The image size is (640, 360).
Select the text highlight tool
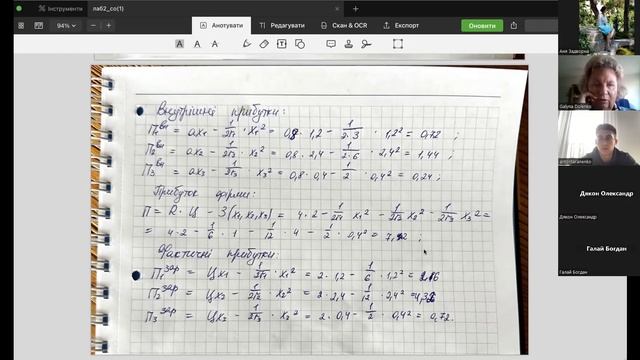[x=179, y=44]
